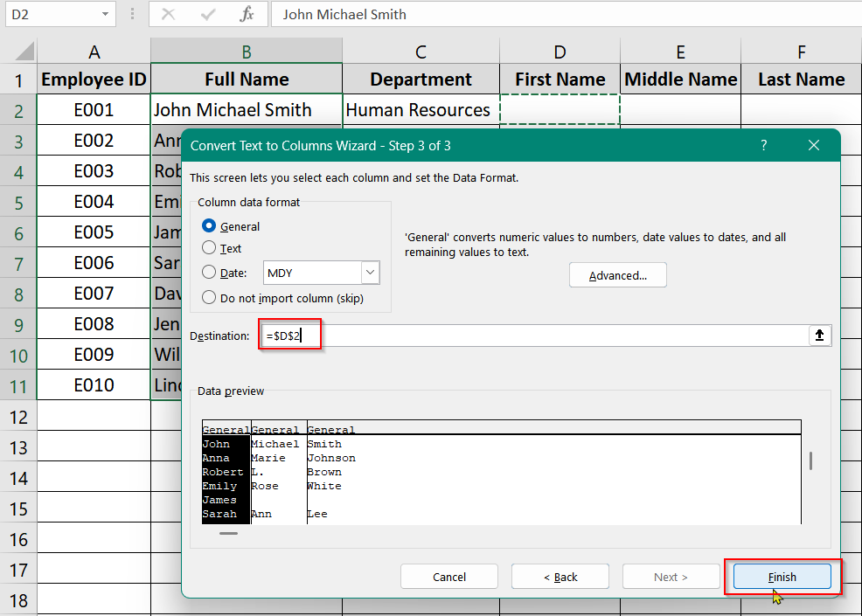The height and width of the screenshot is (616, 862).
Task: Select the General column data format
Action: [x=209, y=225]
